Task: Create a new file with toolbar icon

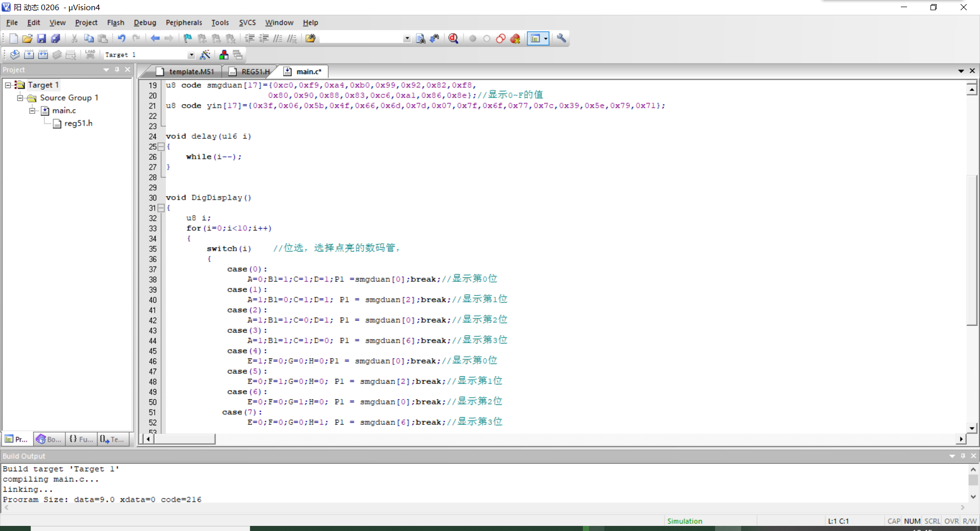Action: [x=13, y=38]
